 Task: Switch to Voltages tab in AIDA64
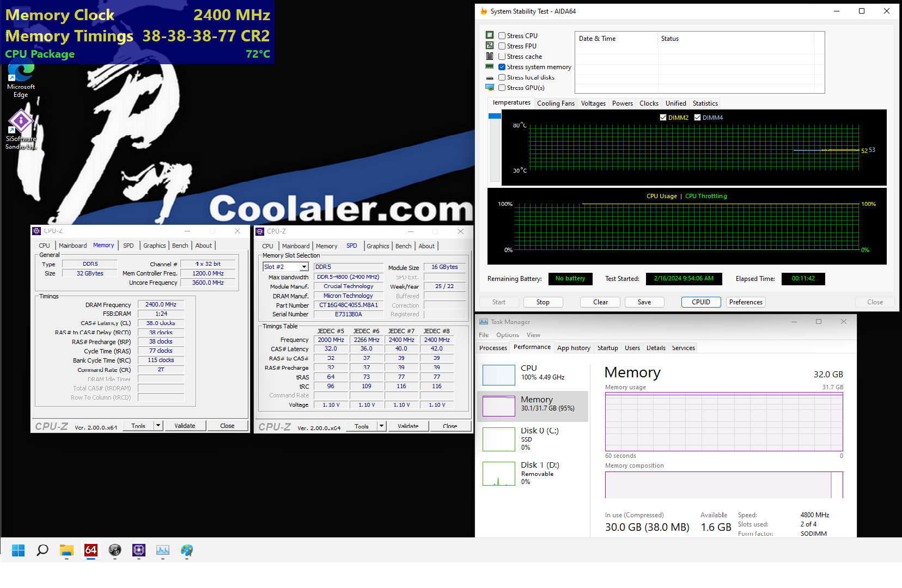[x=593, y=103]
